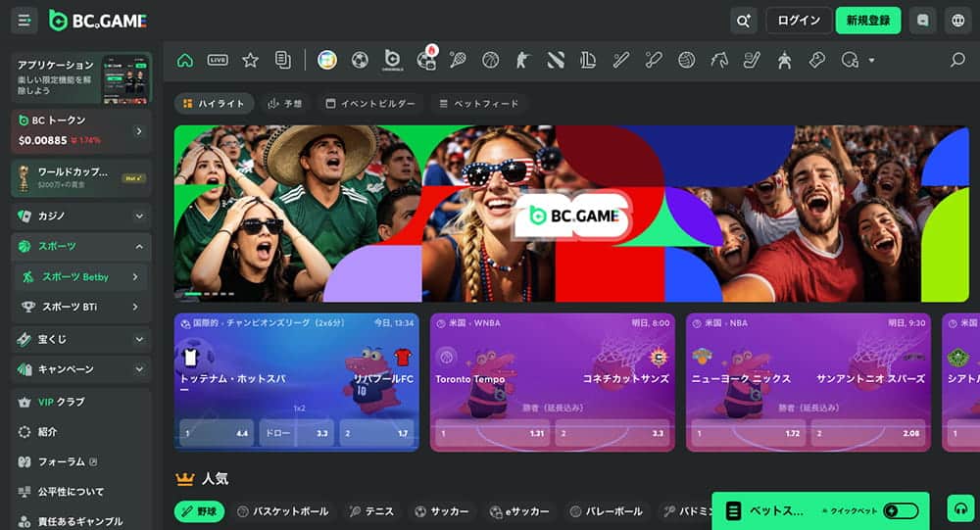980x530 pixels.
Task: Select eSoccer icon with fire badge
Action: point(427,59)
